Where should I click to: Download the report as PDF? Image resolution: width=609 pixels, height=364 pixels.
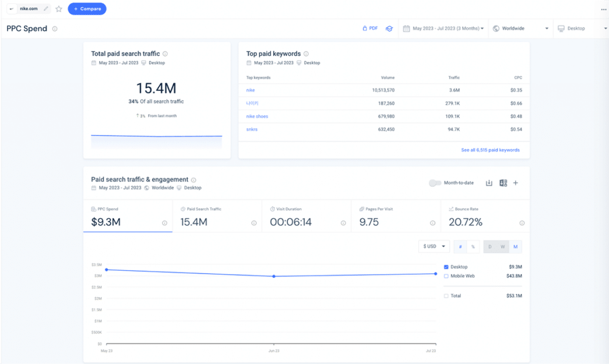click(x=370, y=29)
